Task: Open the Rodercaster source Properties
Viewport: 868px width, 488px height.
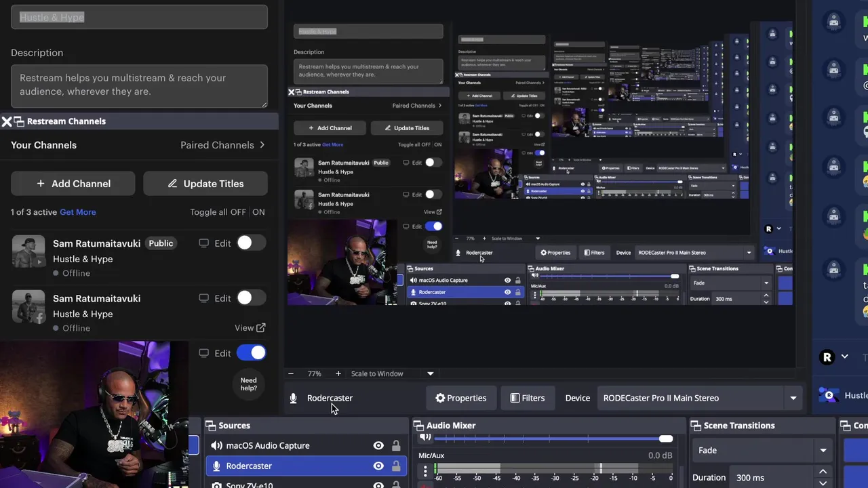Action: click(460, 399)
